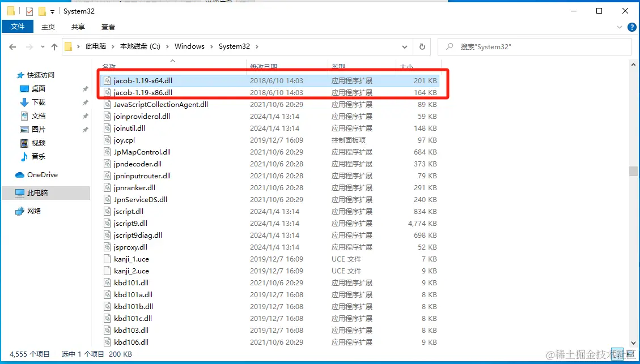Open Customize Quick Access Toolbar dropdown

point(52,11)
